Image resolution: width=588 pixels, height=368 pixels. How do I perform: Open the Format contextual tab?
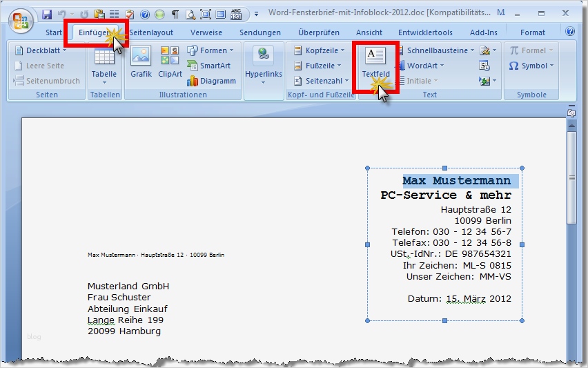[x=533, y=32]
